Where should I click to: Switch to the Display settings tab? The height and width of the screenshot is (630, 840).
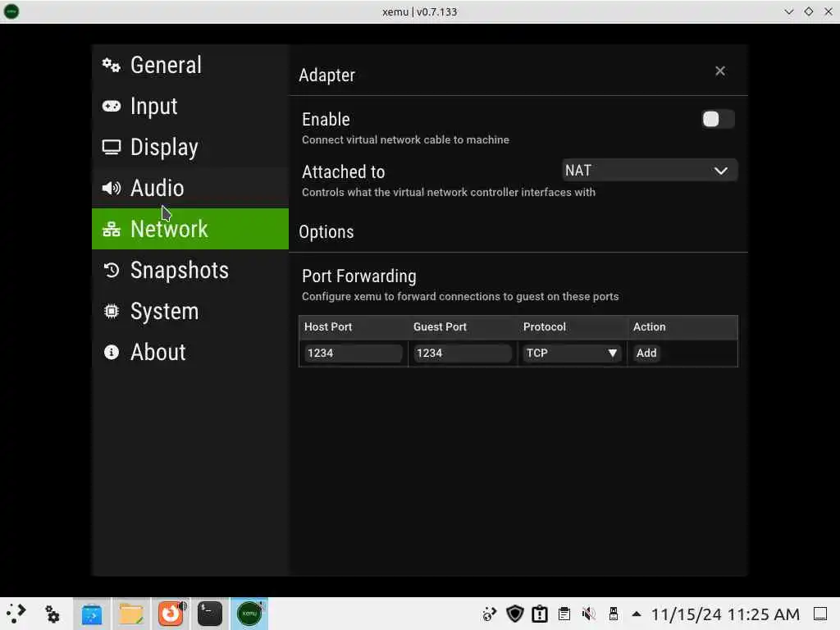pos(190,148)
